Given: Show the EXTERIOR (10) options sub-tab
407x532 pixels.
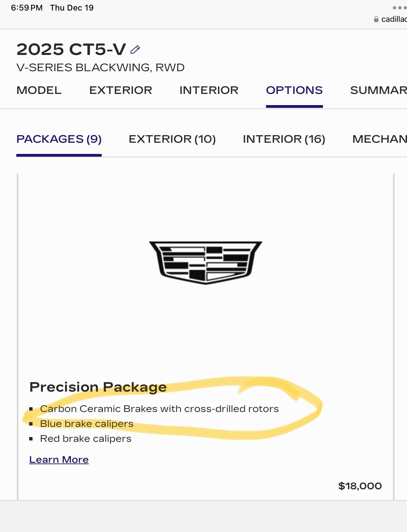Looking at the screenshot, I should pos(172,139).
